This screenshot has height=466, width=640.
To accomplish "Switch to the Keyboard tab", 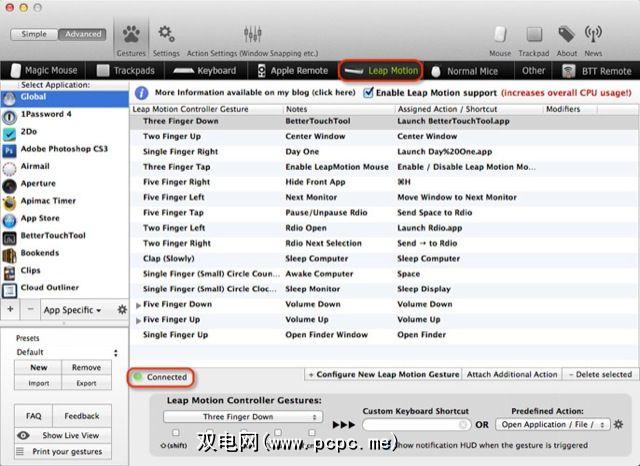I will point(203,71).
